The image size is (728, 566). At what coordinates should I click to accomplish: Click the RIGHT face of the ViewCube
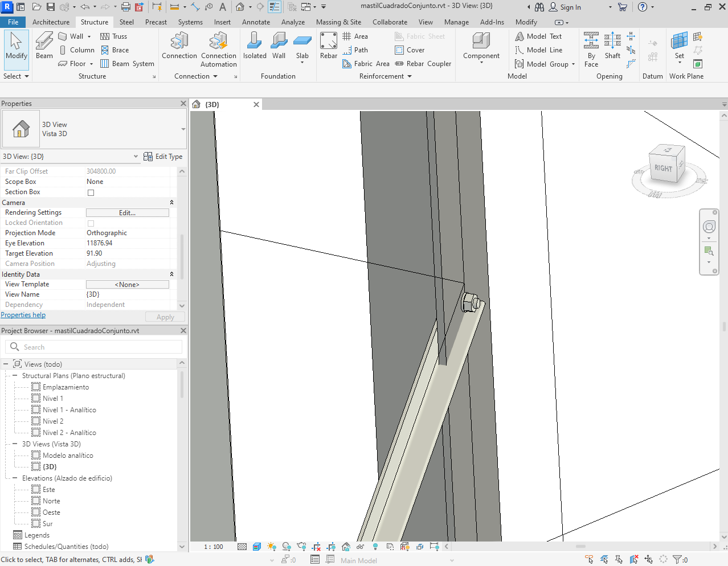pyautogui.click(x=663, y=168)
